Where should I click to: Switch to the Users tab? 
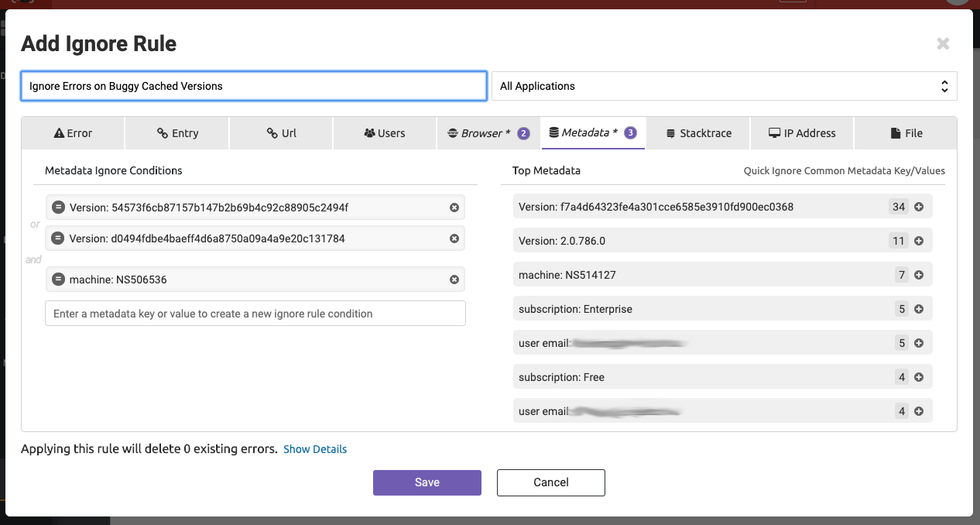point(384,133)
